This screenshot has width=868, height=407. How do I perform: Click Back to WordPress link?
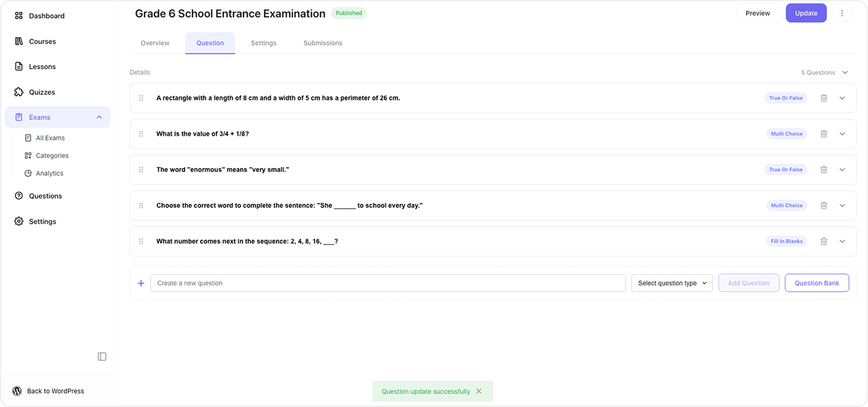(48, 391)
